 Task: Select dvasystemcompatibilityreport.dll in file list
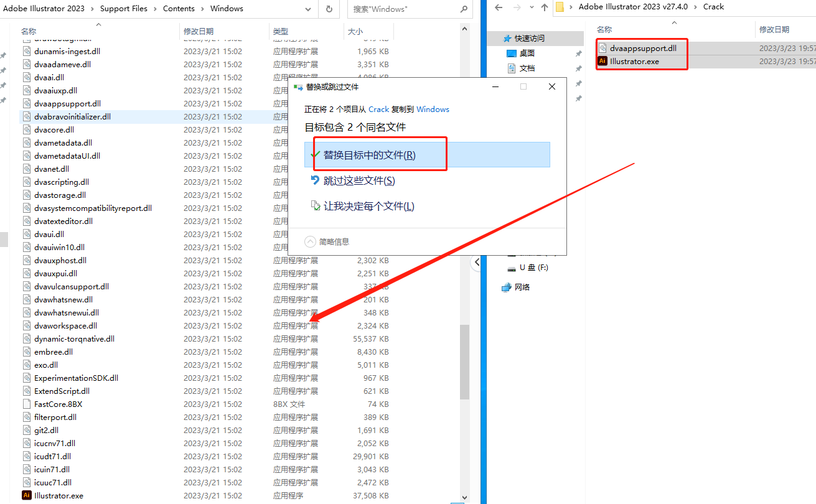[x=93, y=208]
